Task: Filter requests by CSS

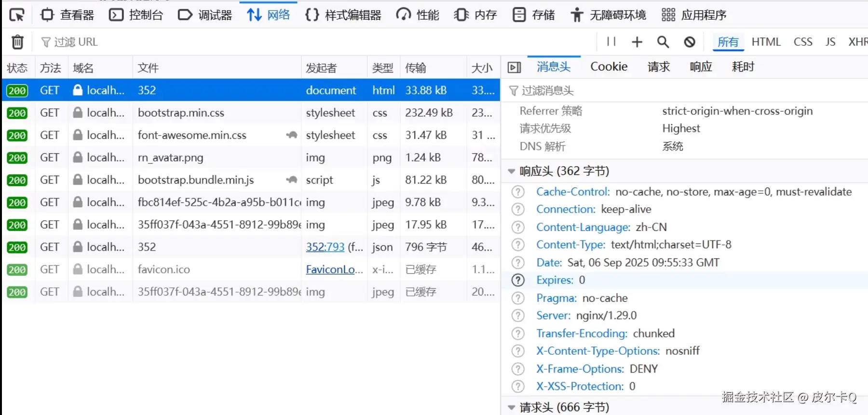Action: [x=803, y=42]
